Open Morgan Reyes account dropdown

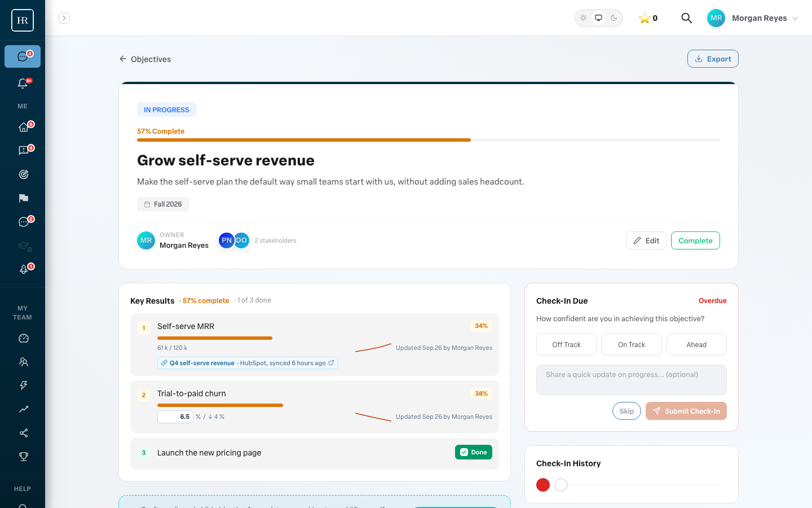753,18
